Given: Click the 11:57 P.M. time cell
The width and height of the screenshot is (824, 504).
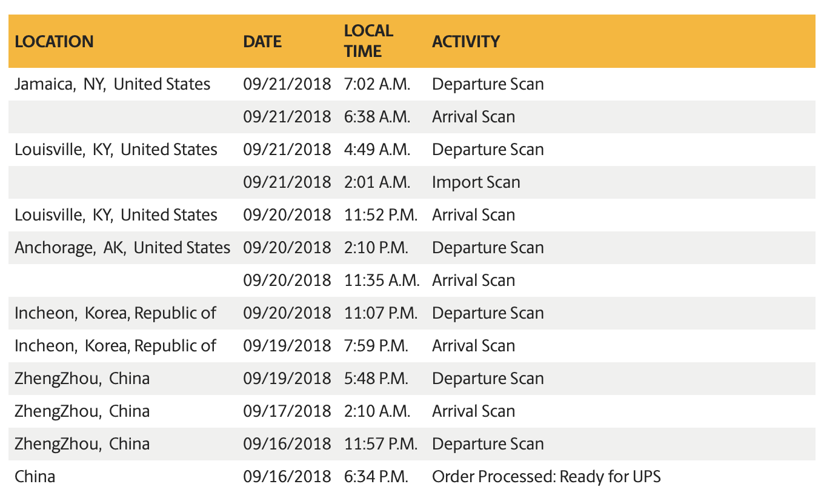Looking at the screenshot, I should click(380, 443).
